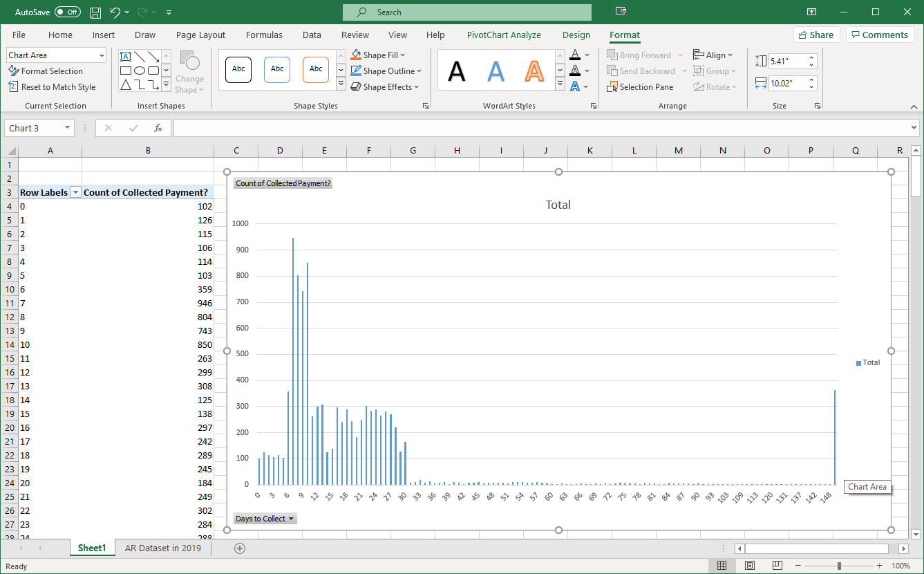924x574 pixels.
Task: Apply the blue outlined Abc shape style
Action: 277,69
